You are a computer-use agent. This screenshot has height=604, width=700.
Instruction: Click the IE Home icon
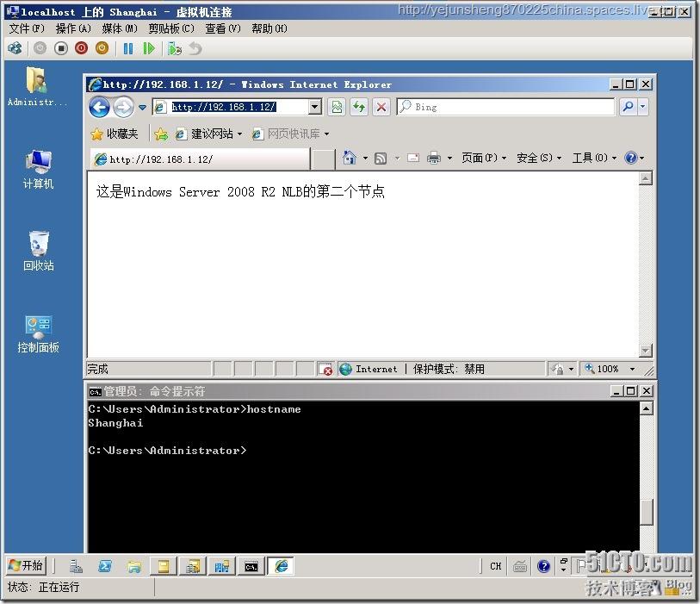(x=349, y=158)
